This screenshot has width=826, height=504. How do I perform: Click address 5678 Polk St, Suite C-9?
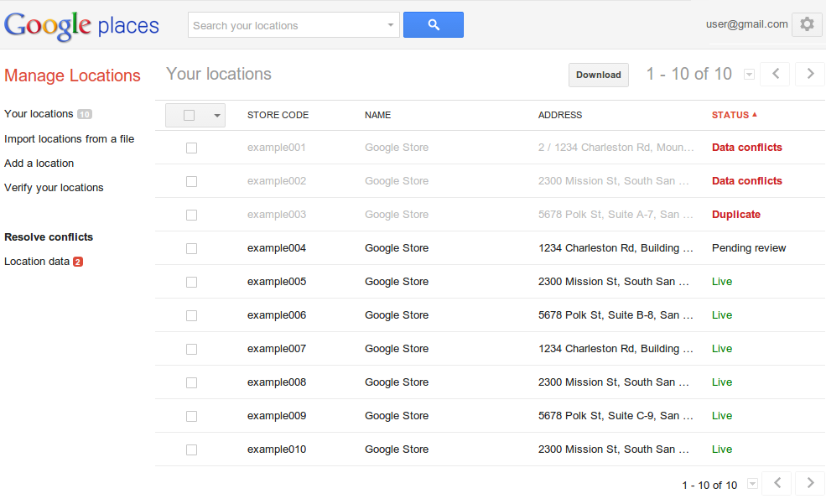click(x=616, y=415)
